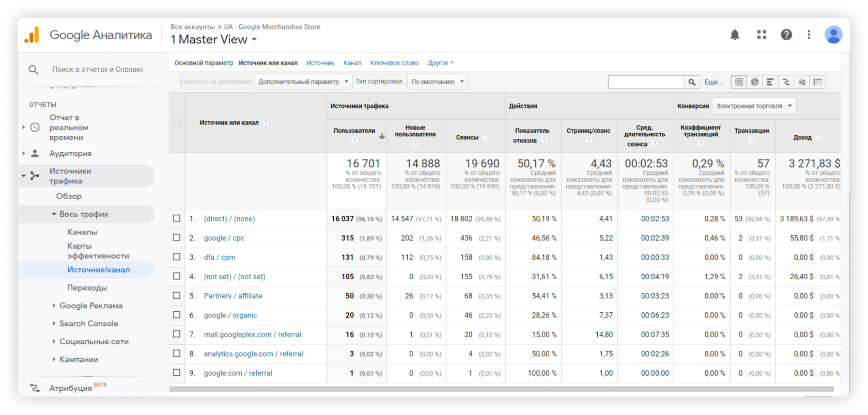The height and width of the screenshot is (415, 868).
Task: Check the dfa / cpm row checkbox
Action: 177,257
